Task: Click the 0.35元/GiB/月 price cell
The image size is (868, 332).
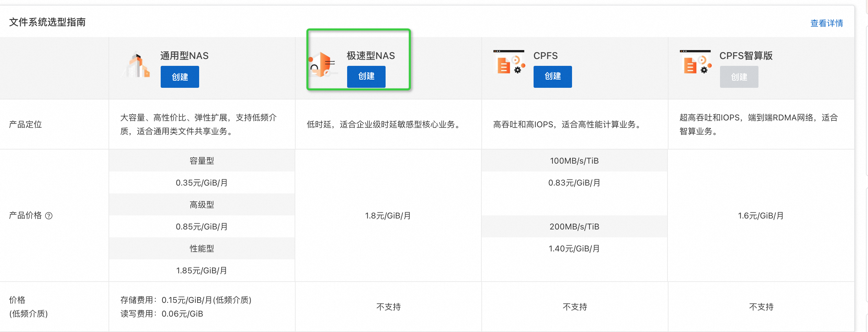Action: point(202,182)
